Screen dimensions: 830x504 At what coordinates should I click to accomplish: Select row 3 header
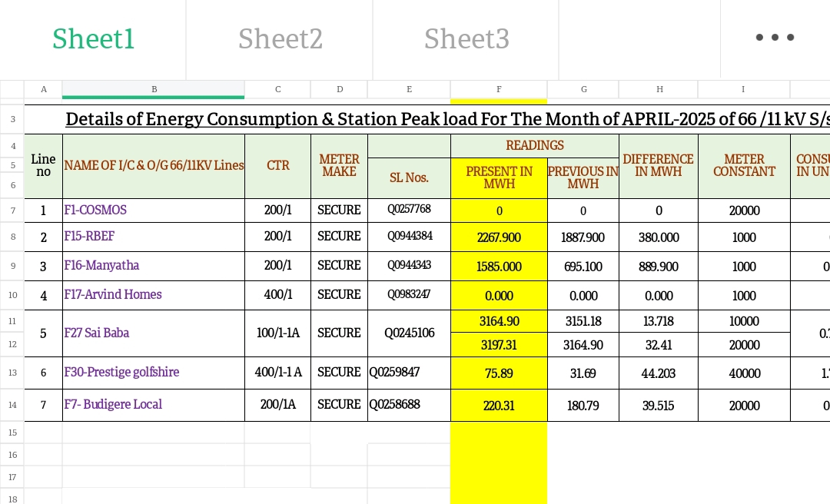[x=12, y=120]
